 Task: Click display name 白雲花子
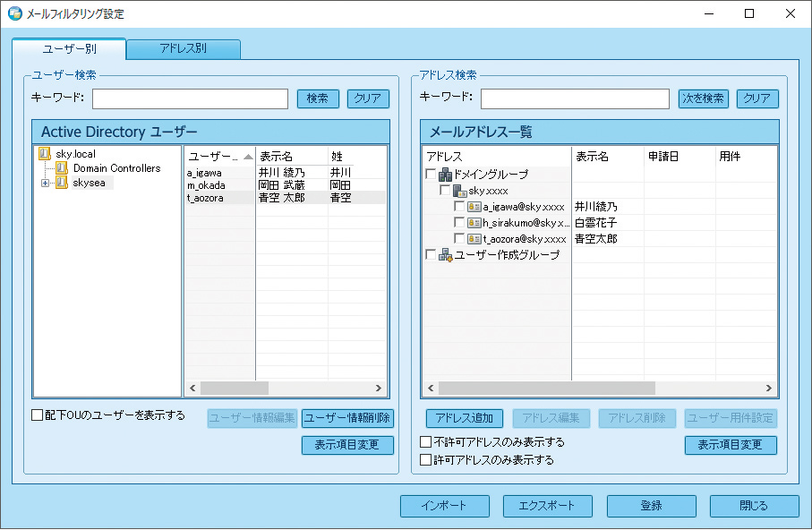[x=596, y=223]
